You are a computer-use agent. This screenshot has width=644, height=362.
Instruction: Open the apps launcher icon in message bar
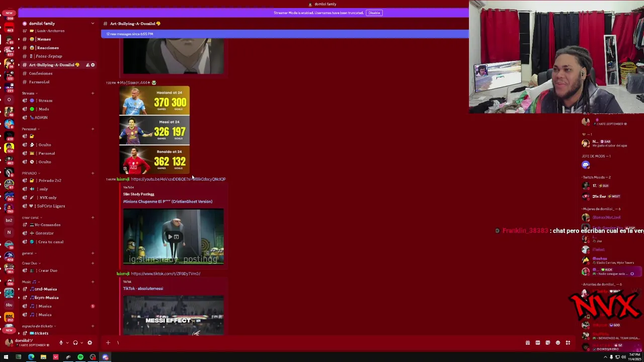point(568,343)
